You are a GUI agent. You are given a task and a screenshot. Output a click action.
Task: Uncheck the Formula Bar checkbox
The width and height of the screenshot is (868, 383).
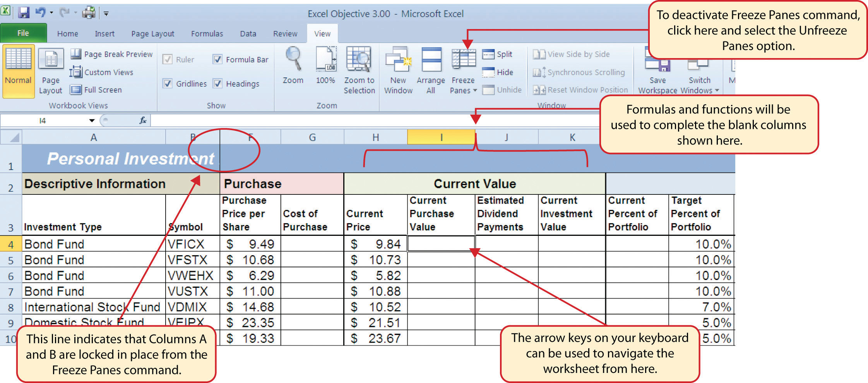point(218,60)
